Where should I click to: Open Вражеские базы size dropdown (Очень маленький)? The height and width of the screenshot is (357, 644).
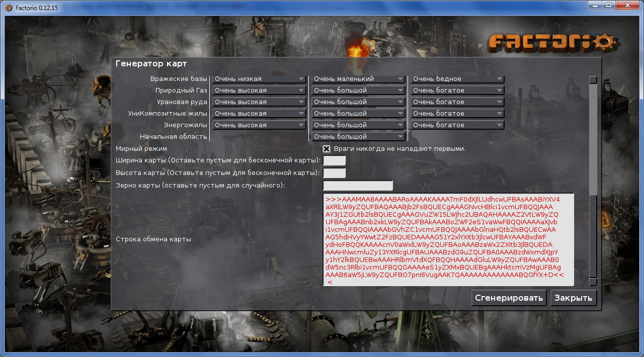pyautogui.click(x=358, y=79)
